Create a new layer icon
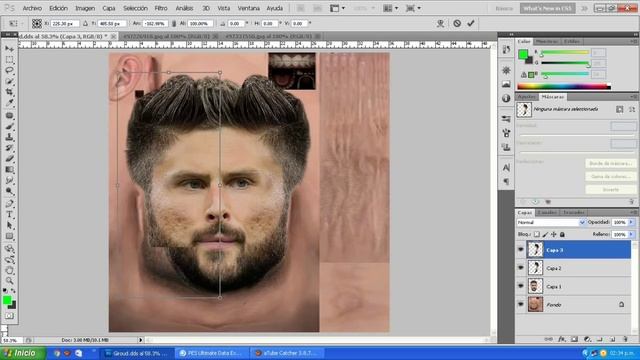Screen dimensions: 640x360 point(613,339)
